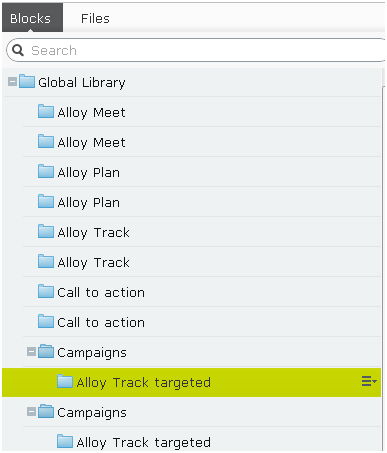This screenshot has width=387, height=453.
Task: Click the first Alloy Meet folder icon
Action: [x=46, y=112]
